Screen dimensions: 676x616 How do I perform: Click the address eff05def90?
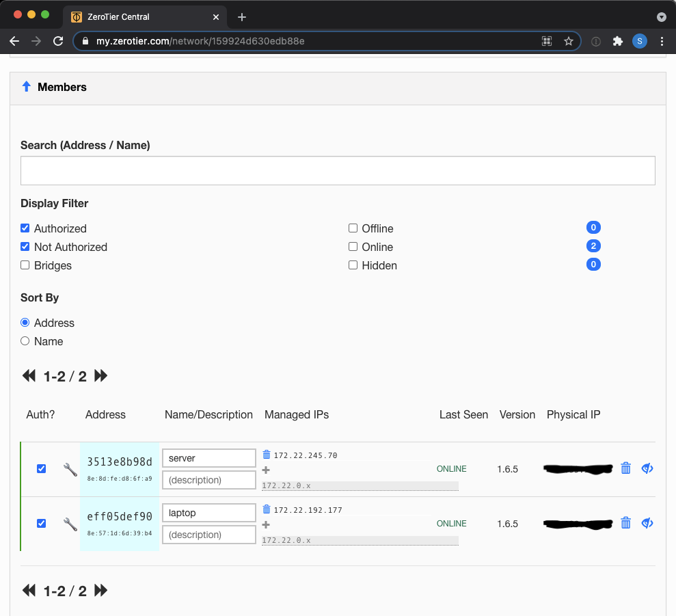click(x=120, y=516)
